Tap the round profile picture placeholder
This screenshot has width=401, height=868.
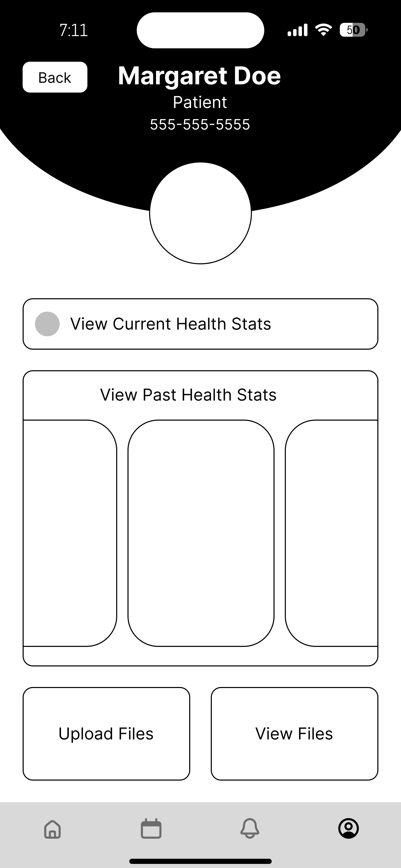tap(200, 213)
